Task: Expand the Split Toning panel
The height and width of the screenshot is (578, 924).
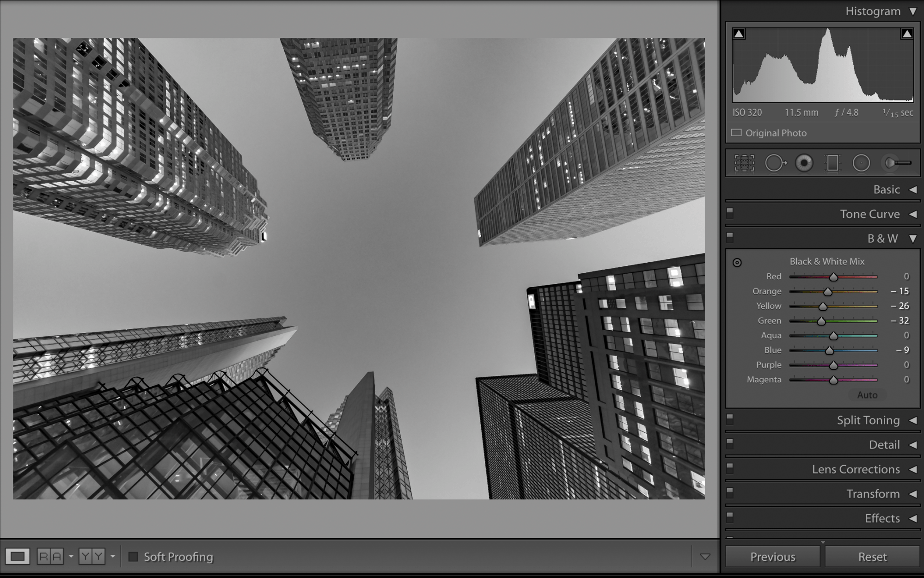Action: pos(912,420)
